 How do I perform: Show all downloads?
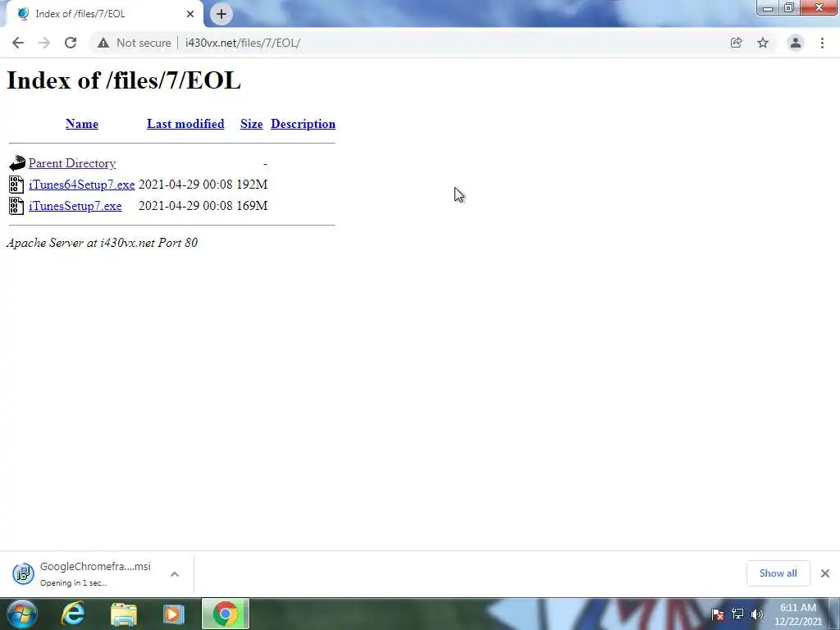tap(778, 573)
